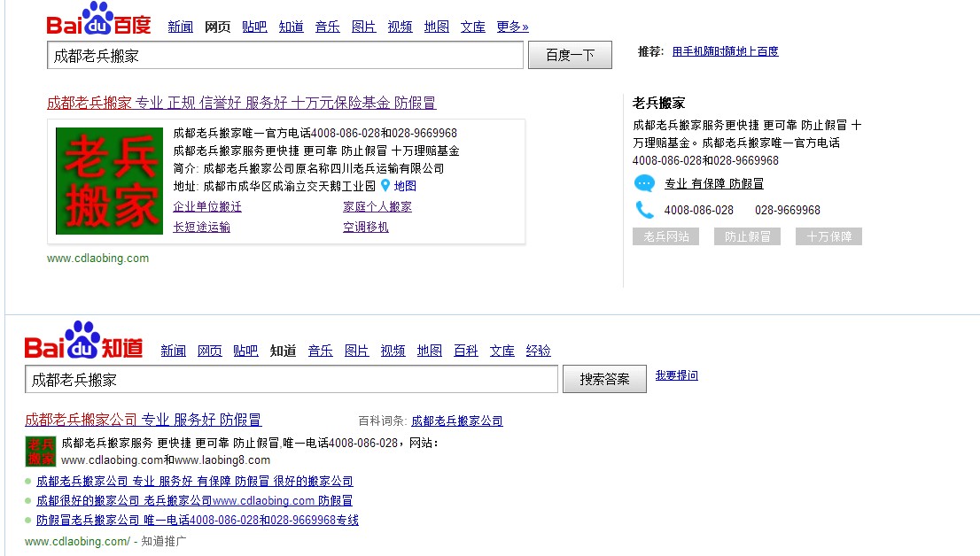The width and height of the screenshot is (980, 556).
Task: Focus the top Baidu search input field
Action: point(284,56)
